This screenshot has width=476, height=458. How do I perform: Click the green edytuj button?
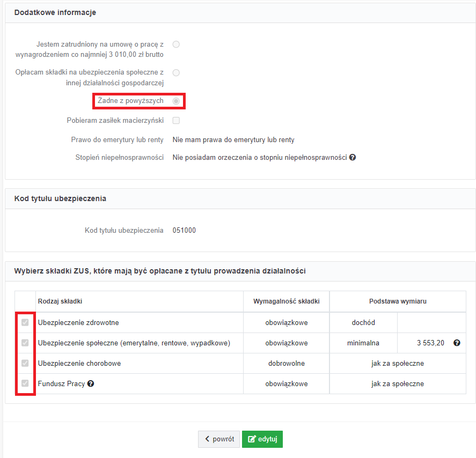[x=262, y=439]
